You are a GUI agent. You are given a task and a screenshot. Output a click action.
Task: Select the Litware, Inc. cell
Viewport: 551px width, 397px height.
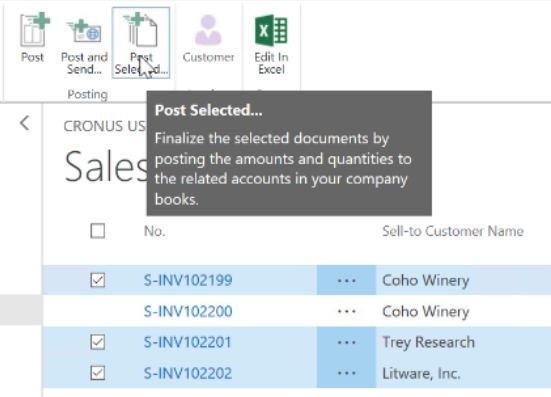pyautogui.click(x=421, y=373)
